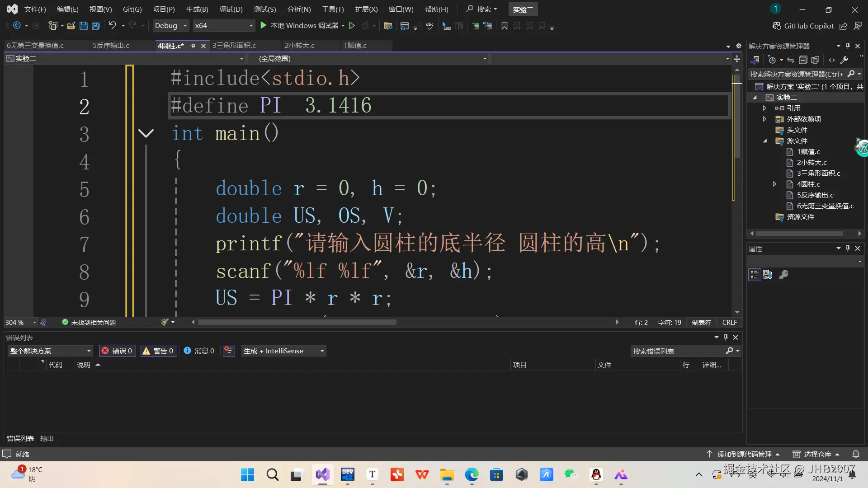This screenshot has width=868, height=488.
Task: Switch to the 5反序输出.c tab
Action: [x=111, y=45]
